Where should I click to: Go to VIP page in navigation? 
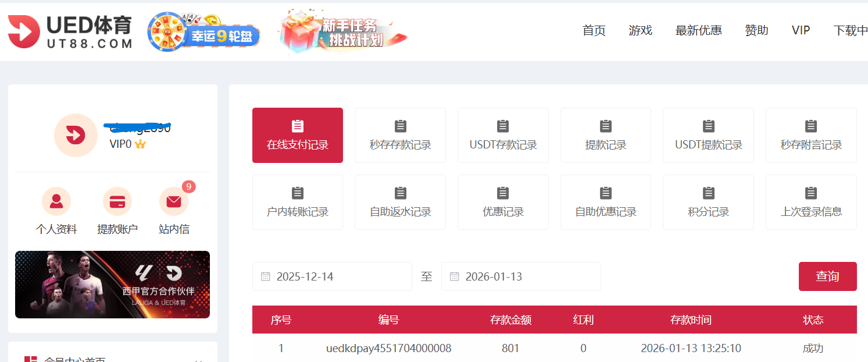[x=801, y=31]
